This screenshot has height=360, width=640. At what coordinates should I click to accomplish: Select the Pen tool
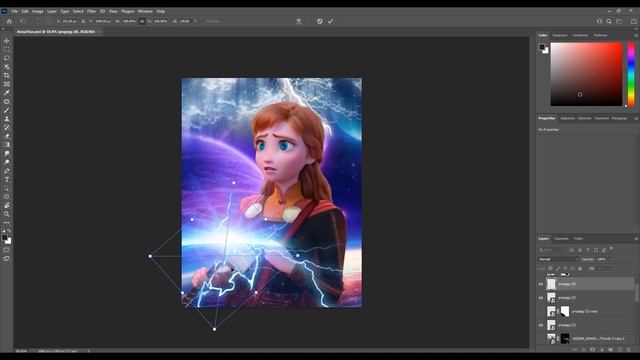[7, 171]
